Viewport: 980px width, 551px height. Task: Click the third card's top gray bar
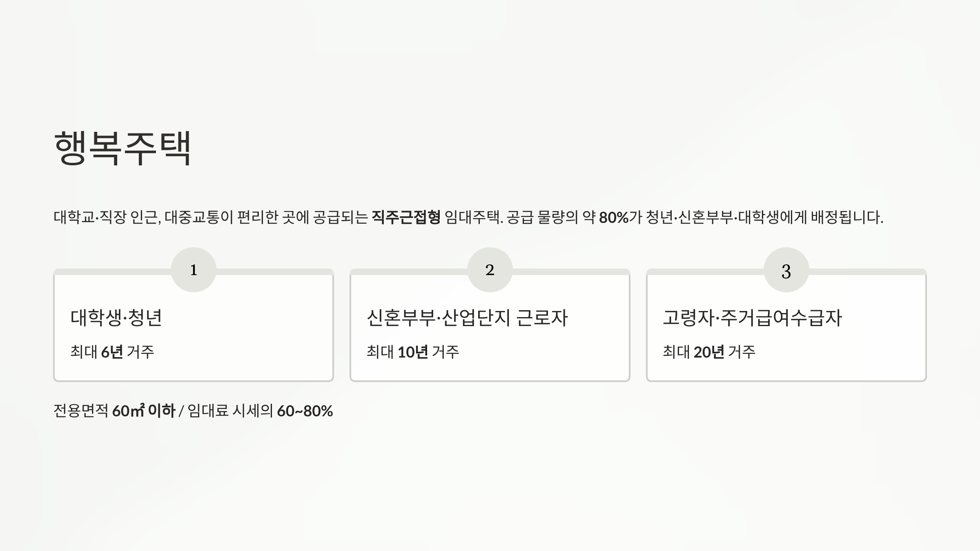coord(786,272)
